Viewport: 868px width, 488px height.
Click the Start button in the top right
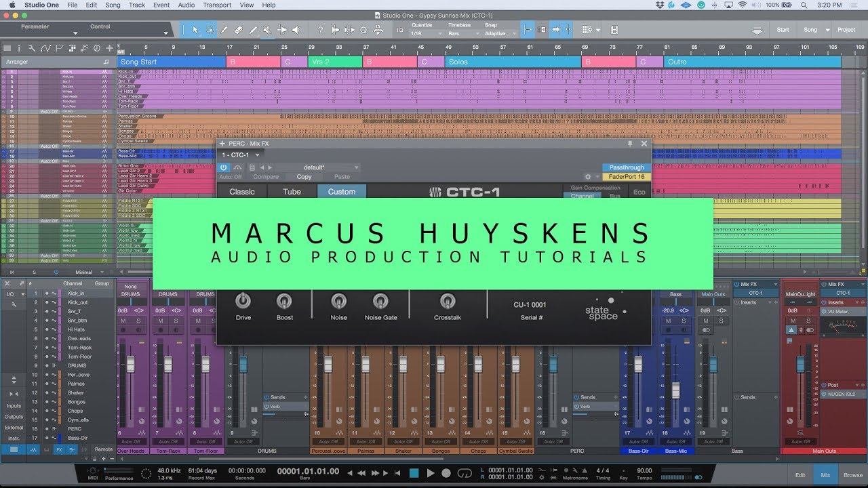tap(783, 30)
